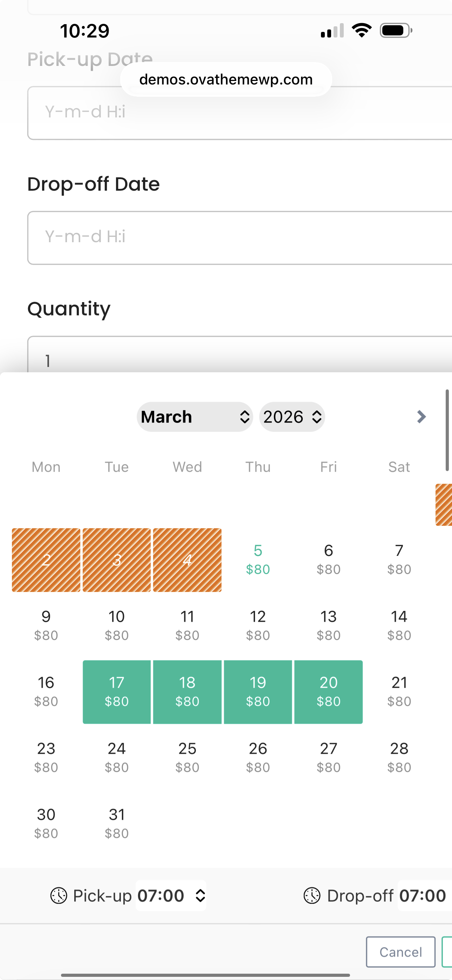Pick March 31 on the calendar
The image size is (452, 980).
(116, 823)
